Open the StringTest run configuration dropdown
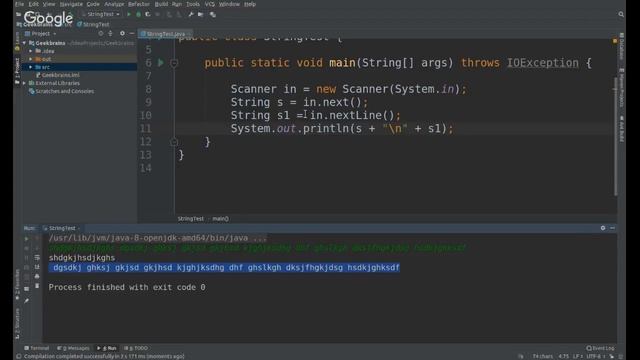Image resolution: width=640 pixels, height=360 pixels. click(101, 14)
